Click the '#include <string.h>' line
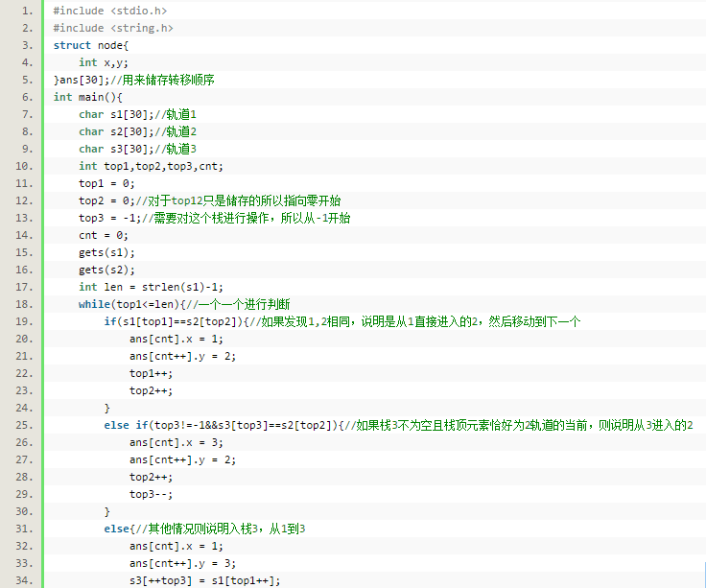The image size is (706, 588). click(113, 28)
